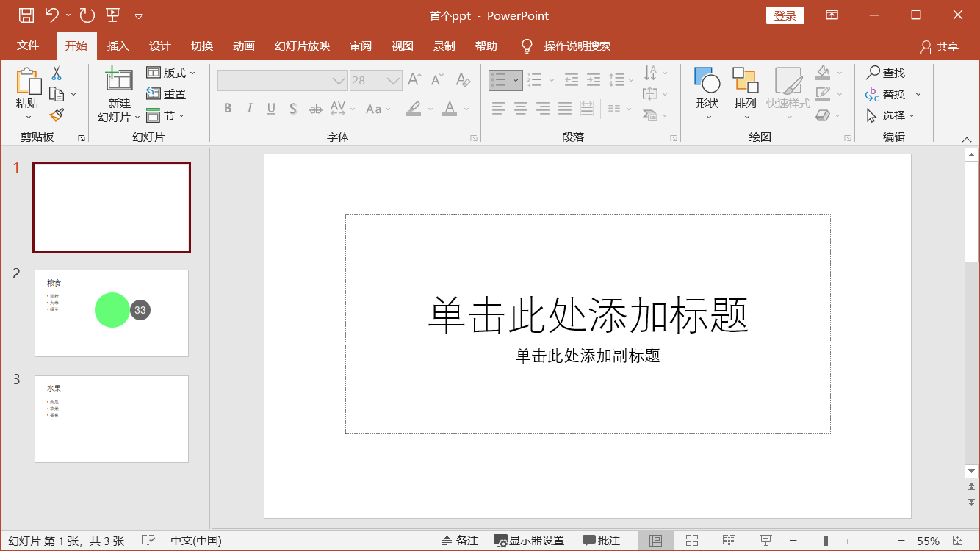Click the 形状 shapes icon
The width and height of the screenshot is (980, 551).
coord(707,80)
